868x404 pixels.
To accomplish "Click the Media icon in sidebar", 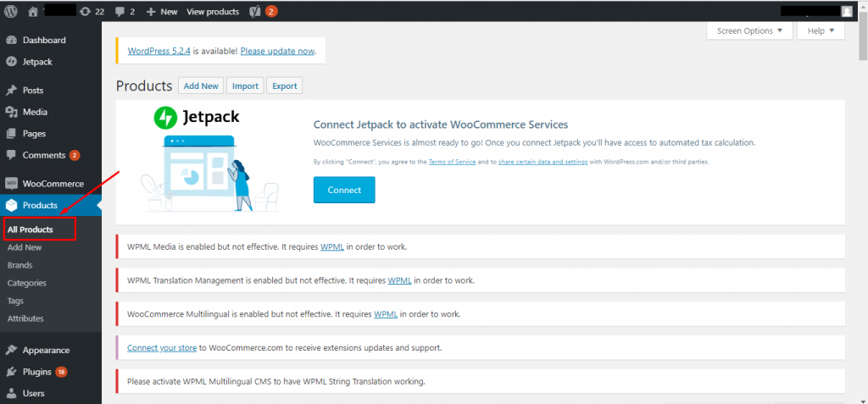I will [x=11, y=112].
